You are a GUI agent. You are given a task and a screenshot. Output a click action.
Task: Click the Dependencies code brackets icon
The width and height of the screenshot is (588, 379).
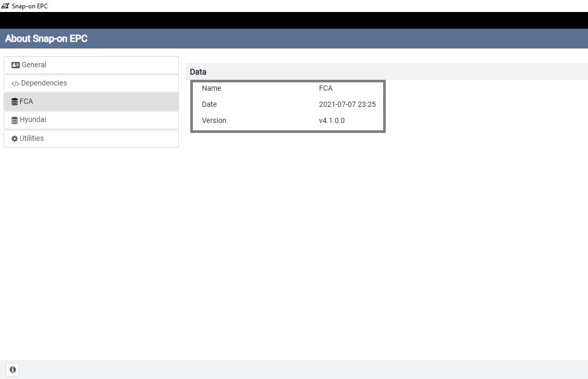(15, 83)
